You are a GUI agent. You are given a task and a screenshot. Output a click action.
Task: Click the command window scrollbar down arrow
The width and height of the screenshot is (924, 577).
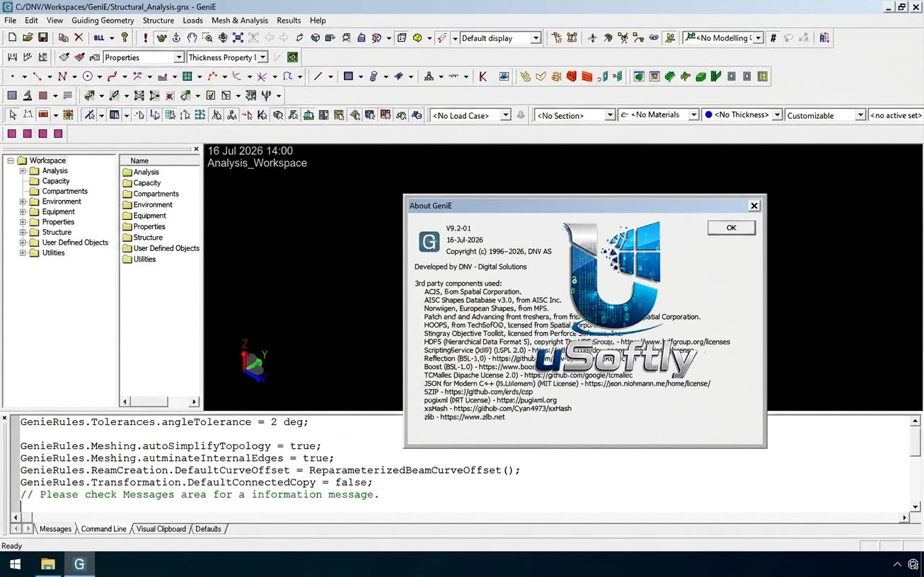(915, 506)
